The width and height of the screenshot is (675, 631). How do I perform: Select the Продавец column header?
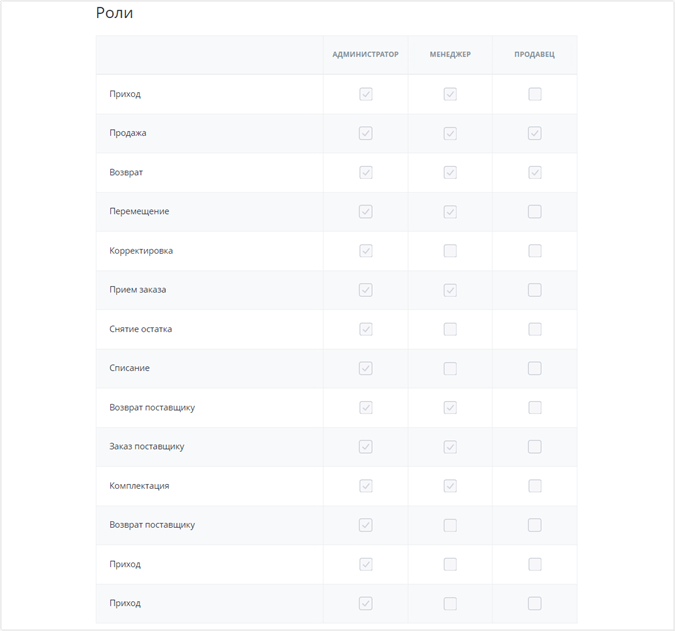pyautogui.click(x=535, y=54)
